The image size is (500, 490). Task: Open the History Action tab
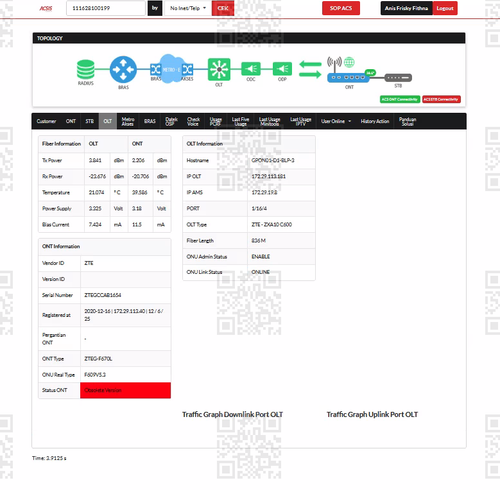375,121
